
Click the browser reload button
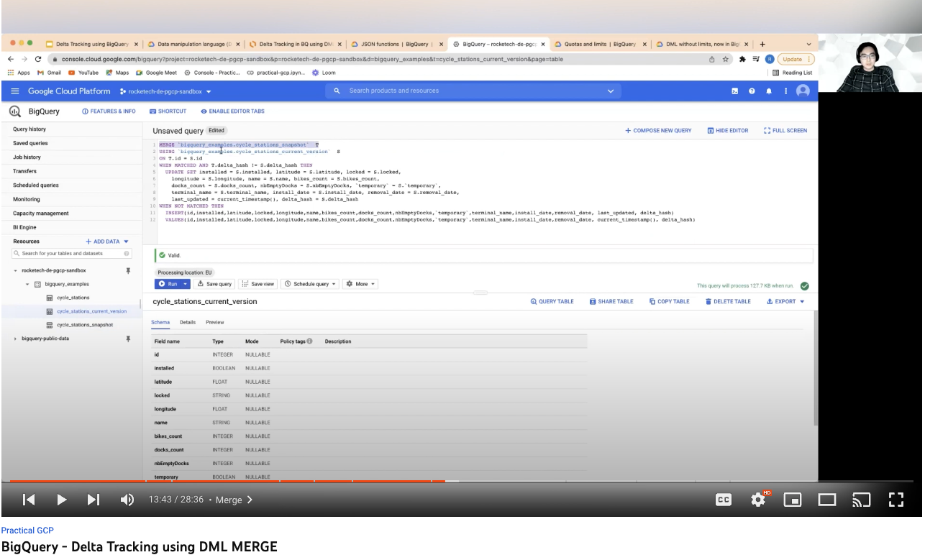click(x=38, y=59)
